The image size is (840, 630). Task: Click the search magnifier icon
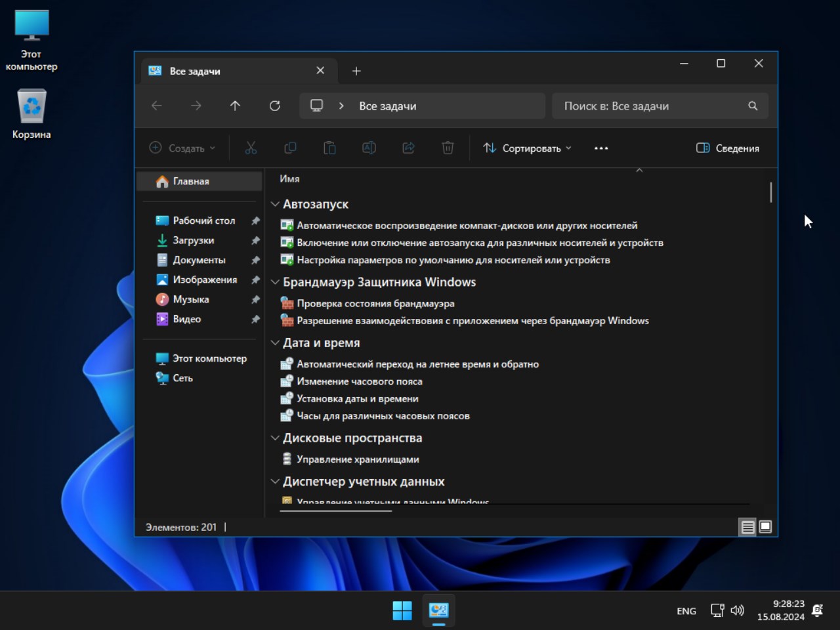click(x=753, y=106)
